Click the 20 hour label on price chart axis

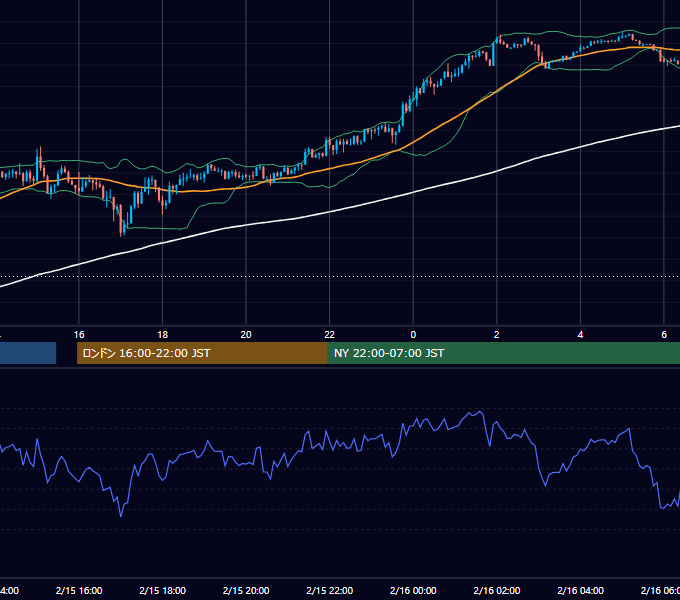click(246, 335)
